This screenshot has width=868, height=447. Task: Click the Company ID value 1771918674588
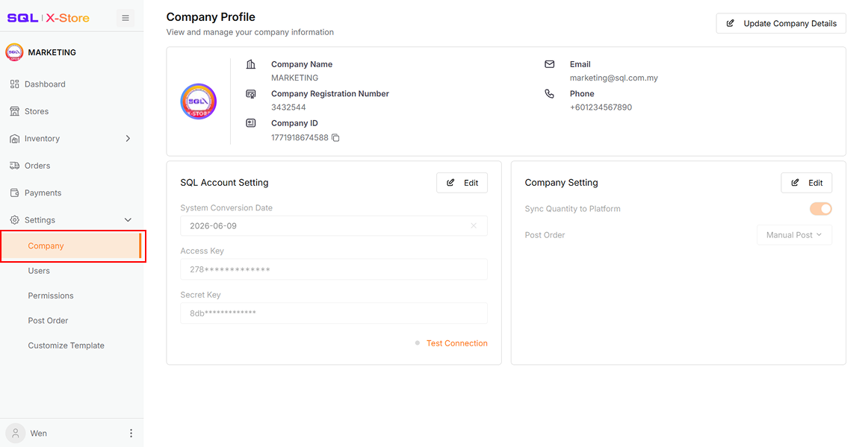tap(300, 138)
